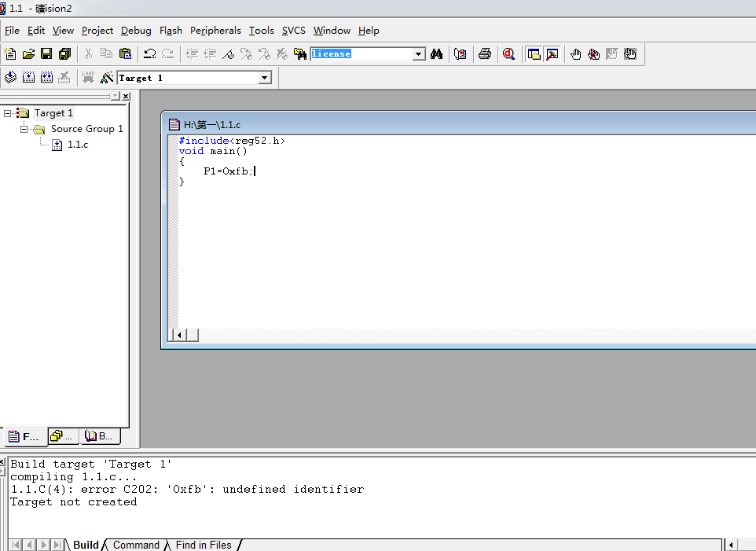The height and width of the screenshot is (551, 756).
Task: Switch to the Find in Files tab
Action: (204, 545)
